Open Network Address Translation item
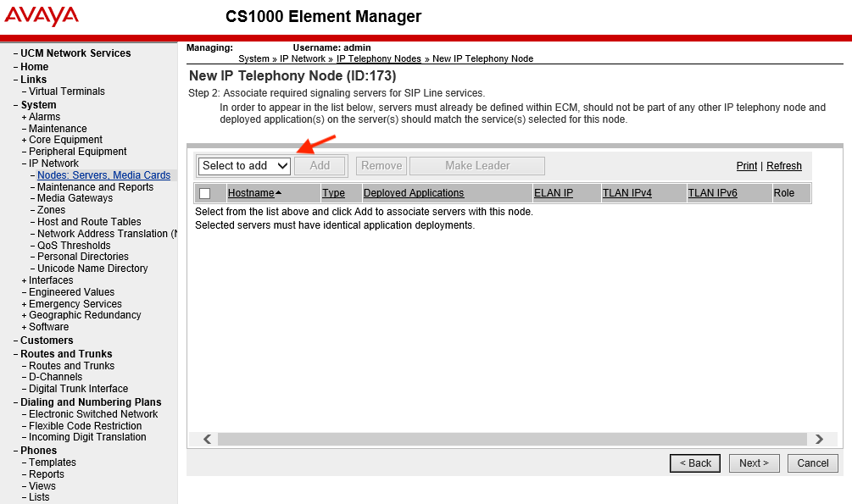Image resolution: width=852 pixels, height=504 pixels. tap(107, 234)
